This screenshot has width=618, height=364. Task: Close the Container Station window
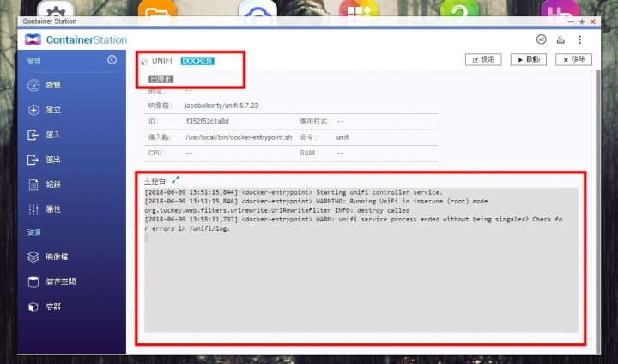point(592,21)
